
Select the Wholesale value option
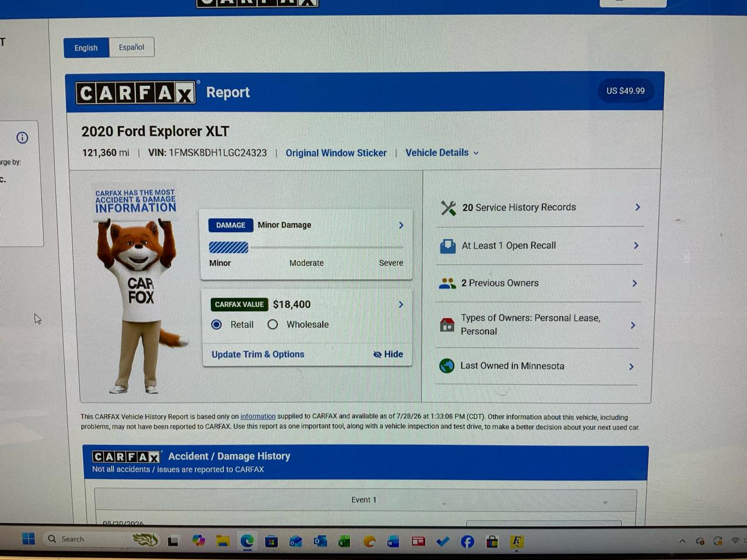(273, 324)
